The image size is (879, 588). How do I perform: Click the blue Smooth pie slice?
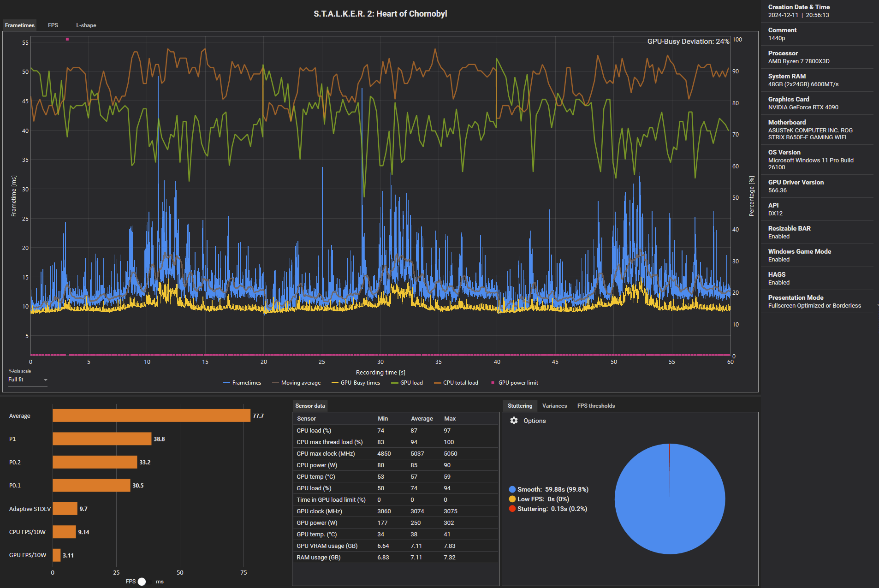pyautogui.click(x=670, y=499)
